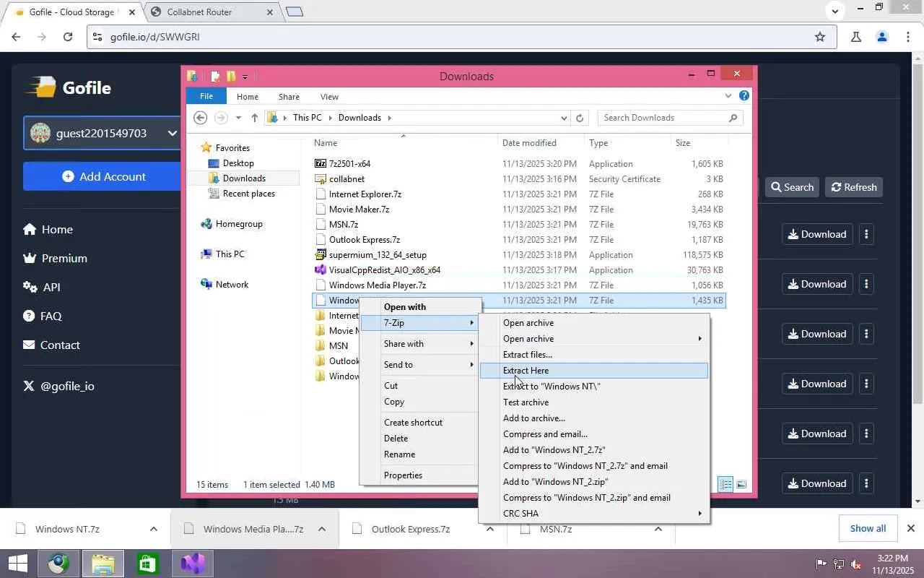The height and width of the screenshot is (578, 924).
Task: Click Show all downloads button
Action: (868, 528)
